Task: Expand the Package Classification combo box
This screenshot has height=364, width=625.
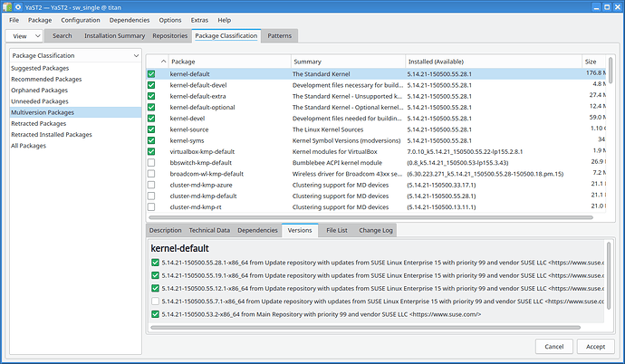Action: (x=73, y=55)
